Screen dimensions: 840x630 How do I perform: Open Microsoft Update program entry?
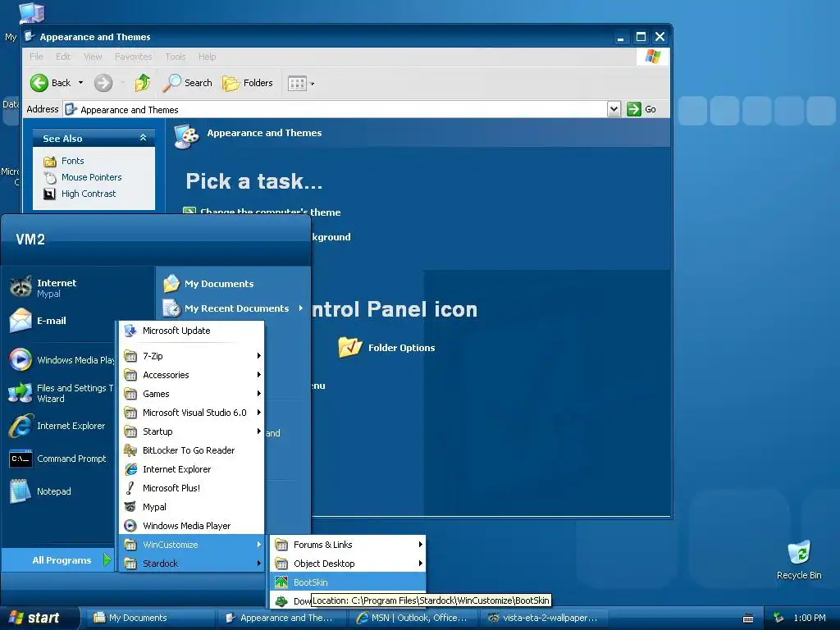(x=192, y=331)
